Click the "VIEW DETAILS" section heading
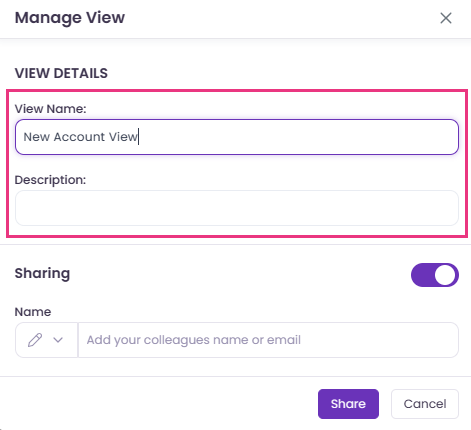Screen dimensions: 471x430 pyautogui.click(x=61, y=73)
